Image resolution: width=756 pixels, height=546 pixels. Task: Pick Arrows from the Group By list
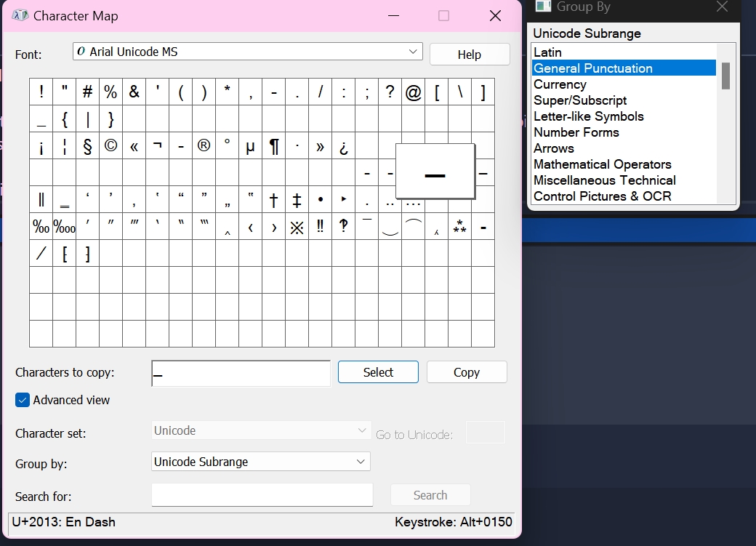click(x=553, y=148)
